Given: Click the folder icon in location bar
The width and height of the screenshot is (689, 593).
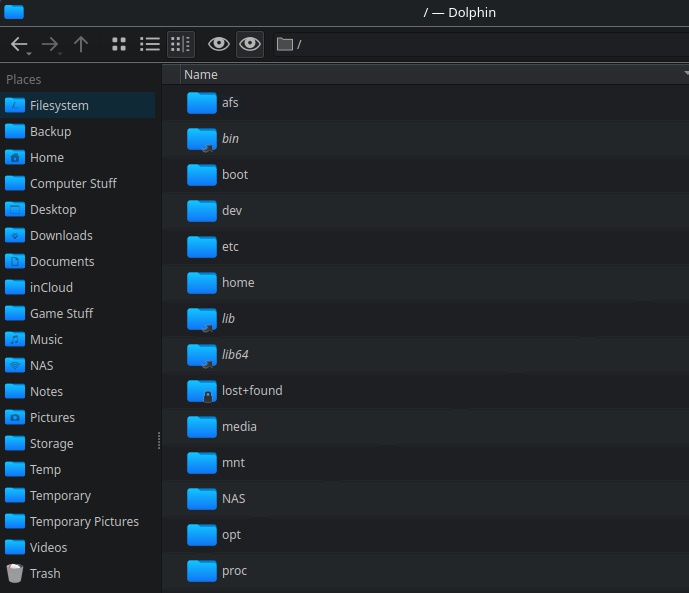Looking at the screenshot, I should click(285, 44).
